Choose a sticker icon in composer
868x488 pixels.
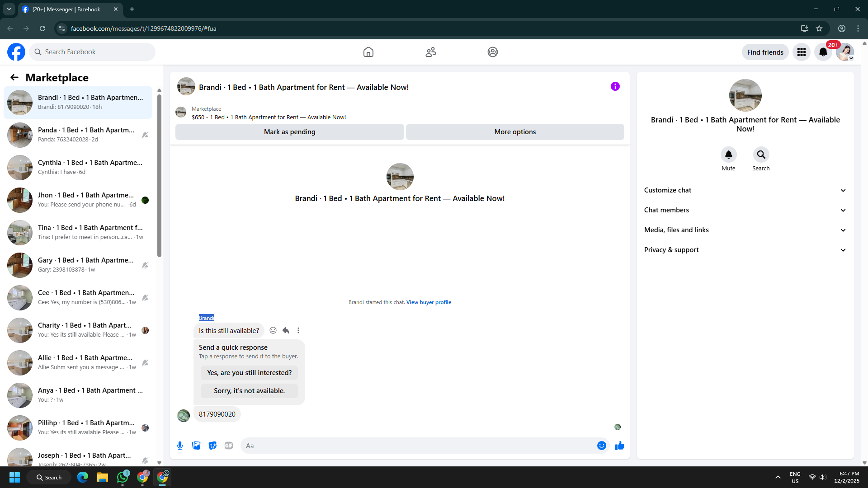click(212, 446)
